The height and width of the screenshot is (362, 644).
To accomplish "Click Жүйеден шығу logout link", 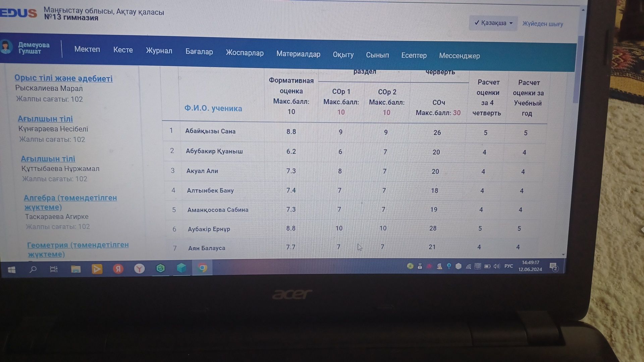I will (543, 24).
